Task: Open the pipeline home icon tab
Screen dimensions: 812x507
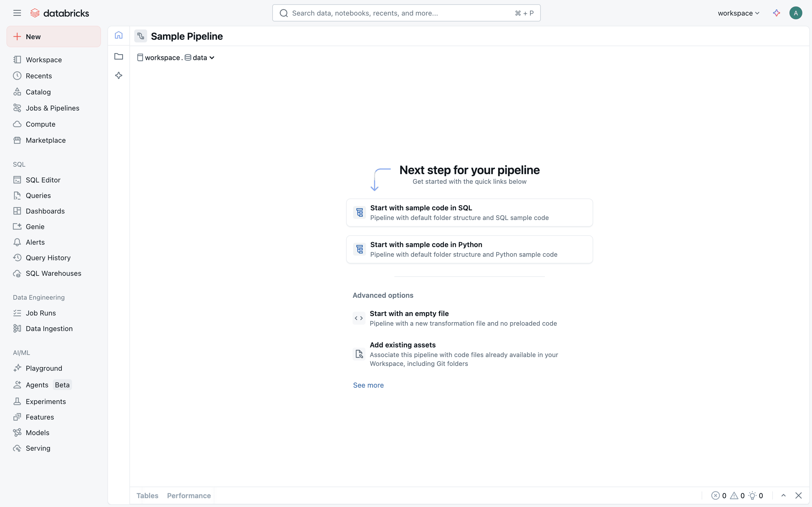Action: [118, 35]
